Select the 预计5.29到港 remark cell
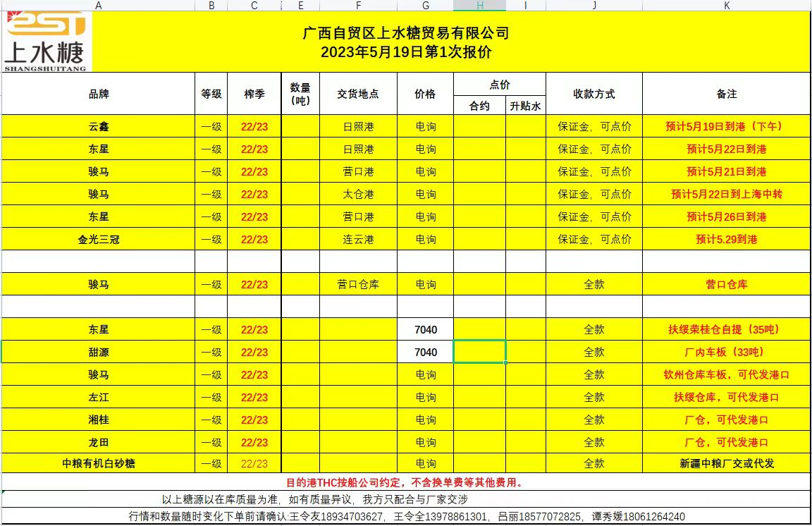 pyautogui.click(x=726, y=240)
